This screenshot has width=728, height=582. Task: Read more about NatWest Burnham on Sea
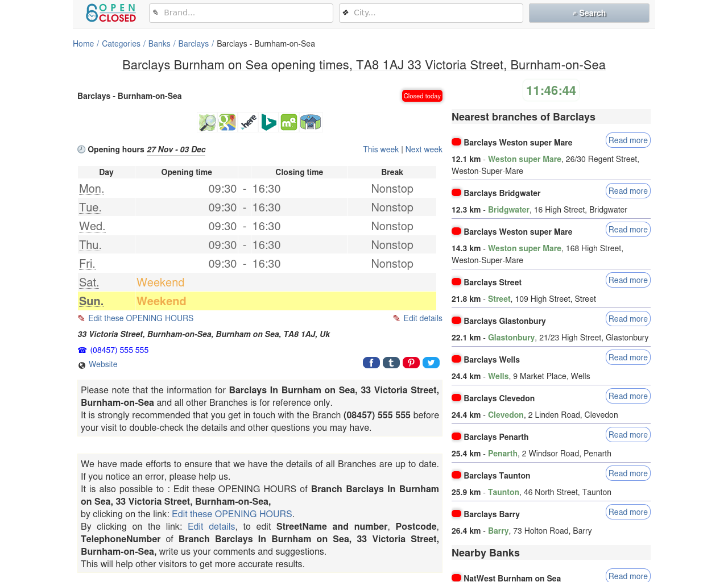coord(628,576)
